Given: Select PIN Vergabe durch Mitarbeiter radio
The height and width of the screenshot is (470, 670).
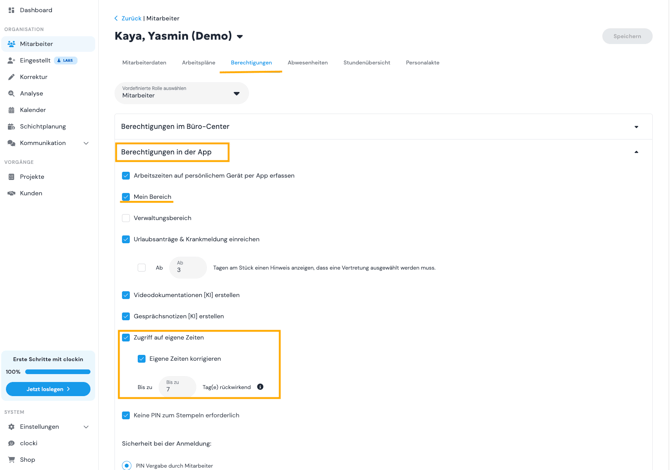Looking at the screenshot, I should click(x=126, y=466).
